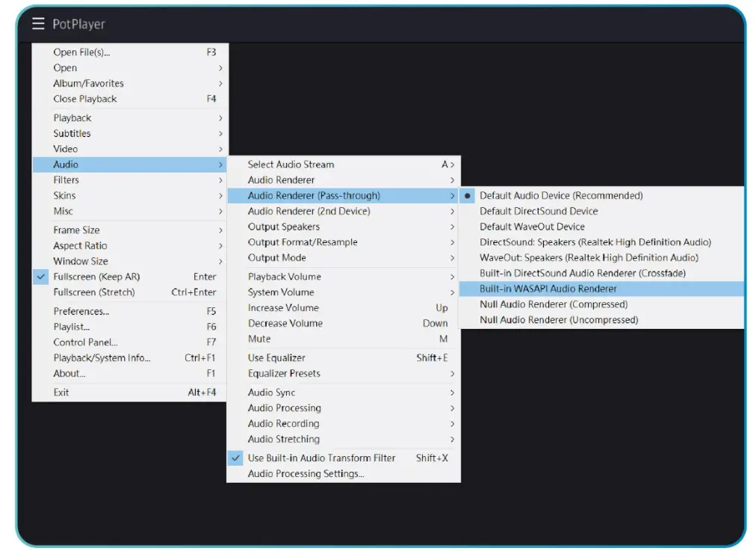Open the Select Audio Stream submenu
Screen dimensions: 756x554
pyautogui.click(x=291, y=164)
